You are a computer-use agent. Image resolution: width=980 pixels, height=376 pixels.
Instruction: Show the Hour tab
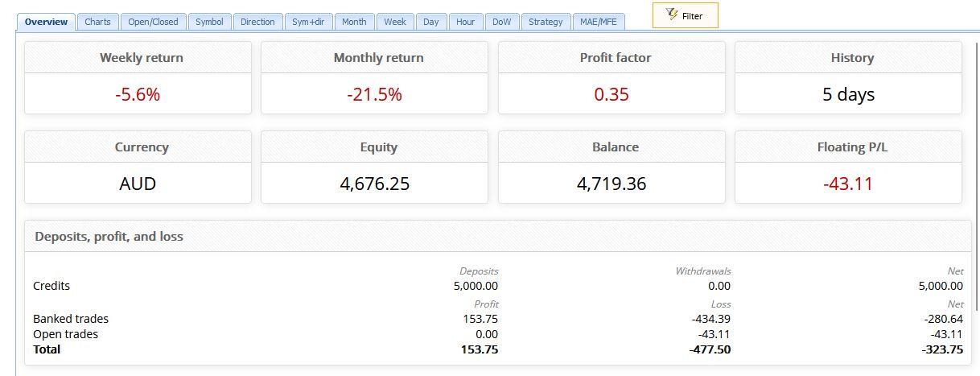click(466, 22)
